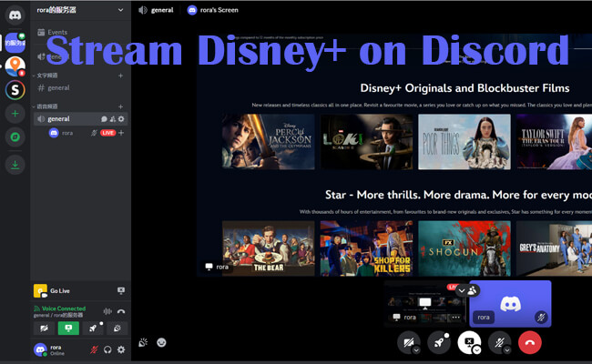The image size is (592, 364).
Task: Create channel with plus beside 文字频道
Action: pos(120,76)
